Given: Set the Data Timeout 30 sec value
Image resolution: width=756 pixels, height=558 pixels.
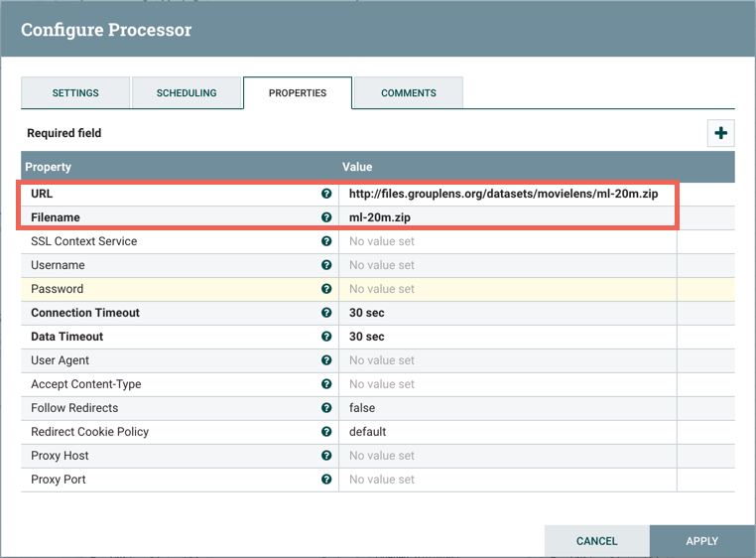Looking at the screenshot, I should click(503, 337).
